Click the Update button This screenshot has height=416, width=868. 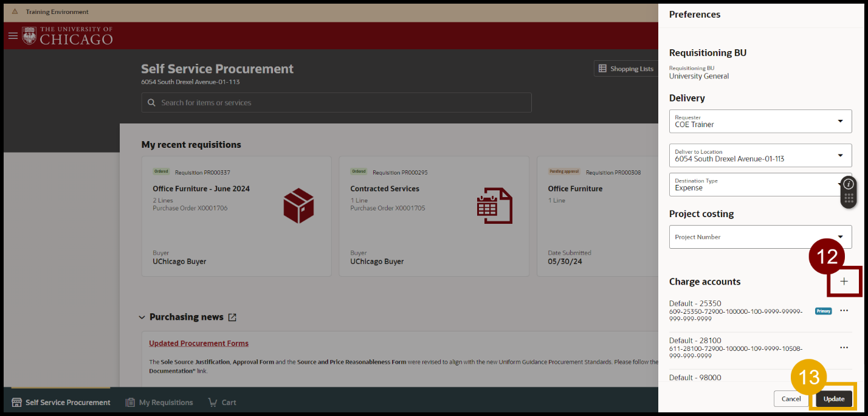[x=833, y=399]
